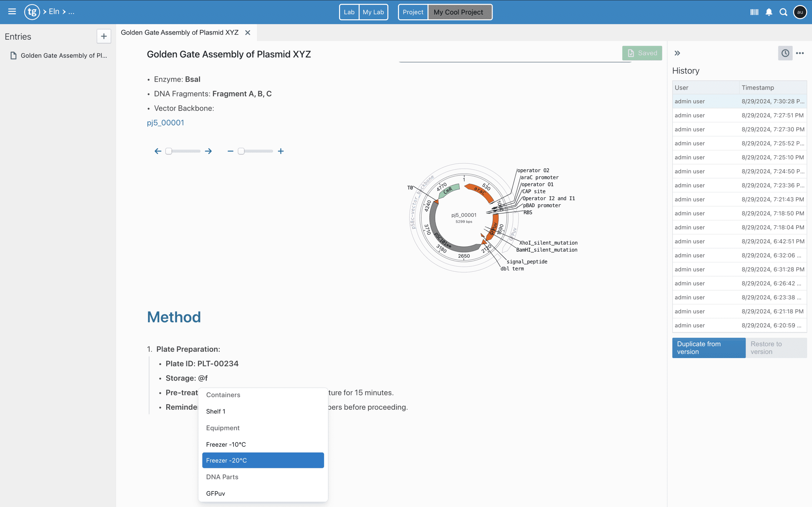Image resolution: width=812 pixels, height=507 pixels.
Task: Click the Duplicate from version button
Action: click(x=709, y=348)
